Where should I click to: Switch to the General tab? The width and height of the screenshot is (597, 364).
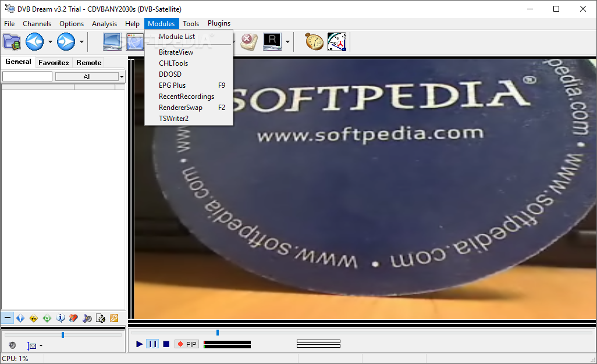click(18, 62)
